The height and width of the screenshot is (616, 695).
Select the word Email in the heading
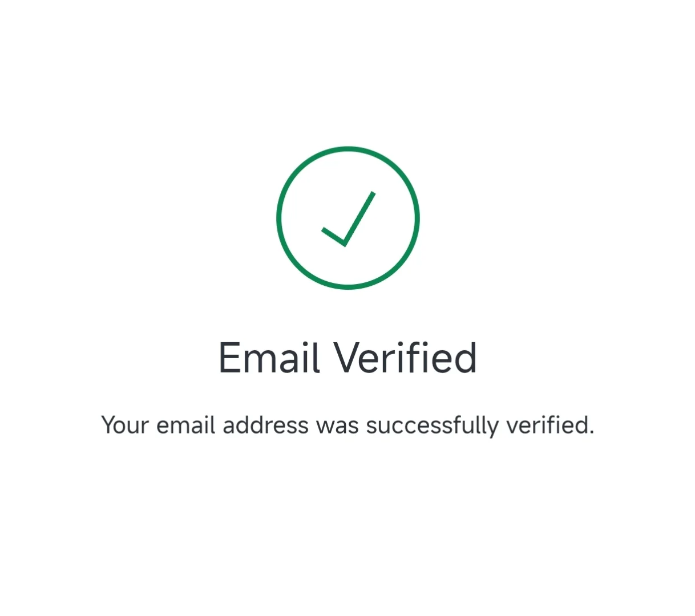pos(269,358)
